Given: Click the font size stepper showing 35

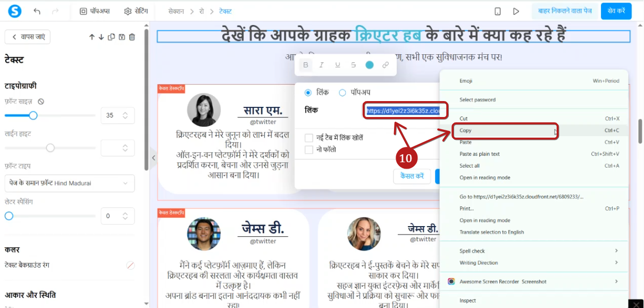Looking at the screenshot, I should pos(118,115).
